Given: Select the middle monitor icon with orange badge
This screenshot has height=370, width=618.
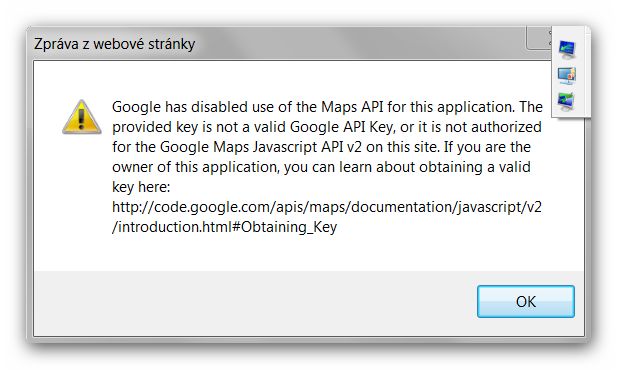Looking at the screenshot, I should pos(567,75).
